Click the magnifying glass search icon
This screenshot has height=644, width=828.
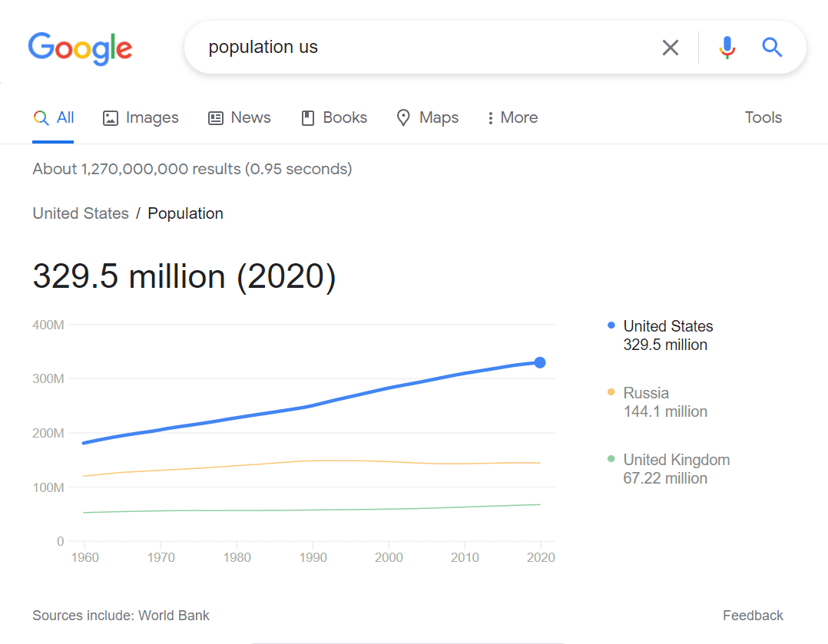tap(772, 47)
